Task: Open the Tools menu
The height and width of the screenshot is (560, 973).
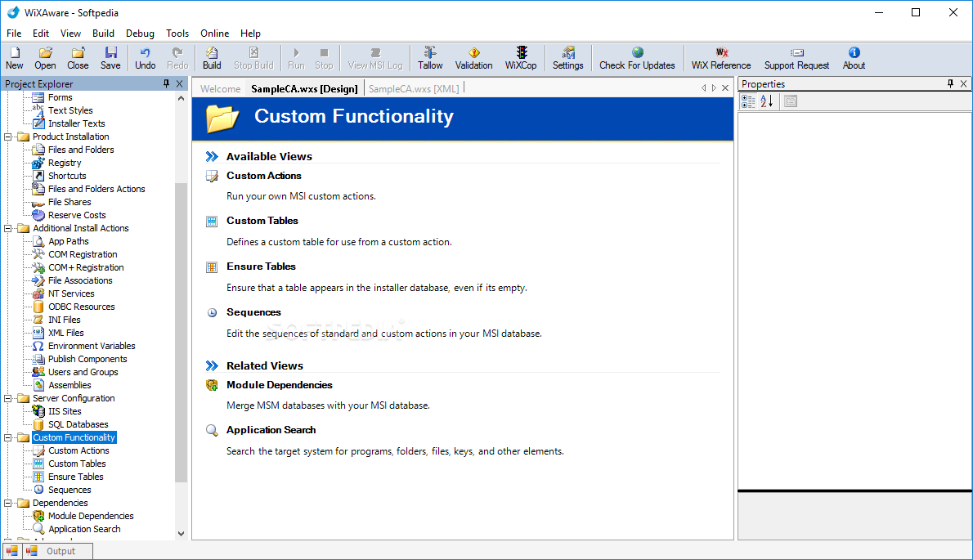Action: coord(177,34)
